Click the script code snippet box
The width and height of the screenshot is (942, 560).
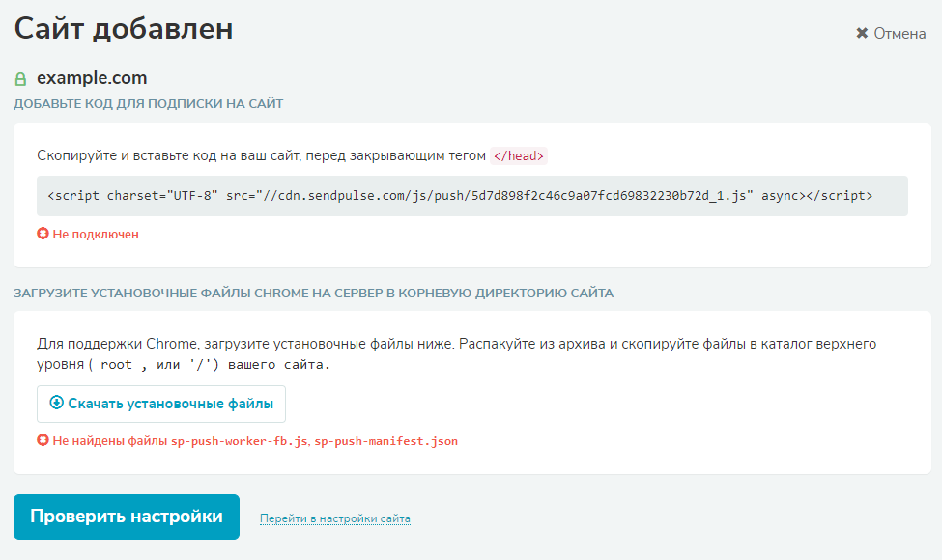pyautogui.click(x=472, y=196)
